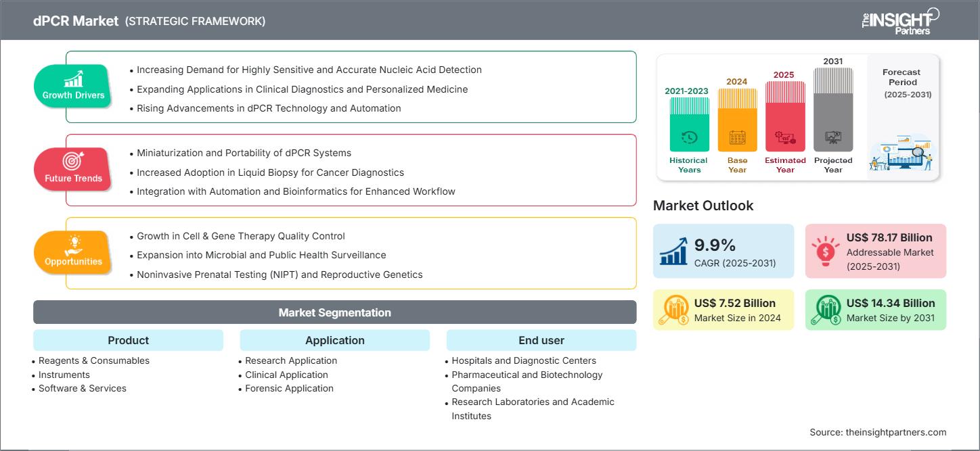This screenshot has height=451, width=980.
Task: Click the Growth Drivers chart icon
Action: [72, 80]
